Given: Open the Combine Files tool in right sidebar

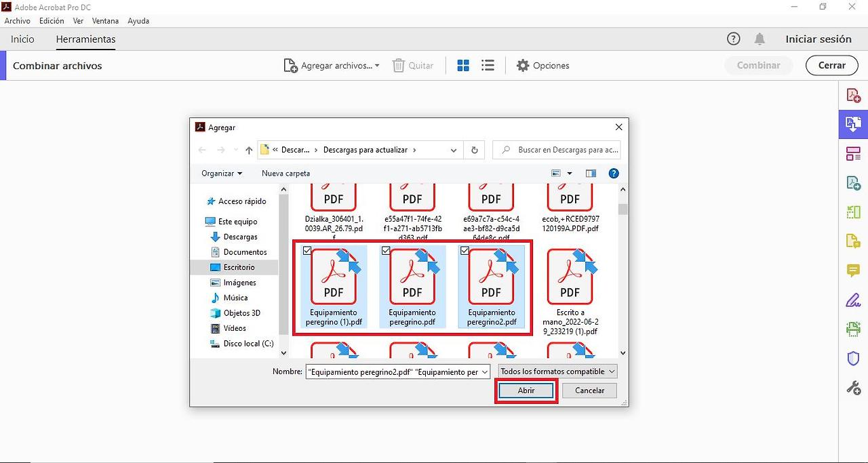Looking at the screenshot, I should (853, 124).
